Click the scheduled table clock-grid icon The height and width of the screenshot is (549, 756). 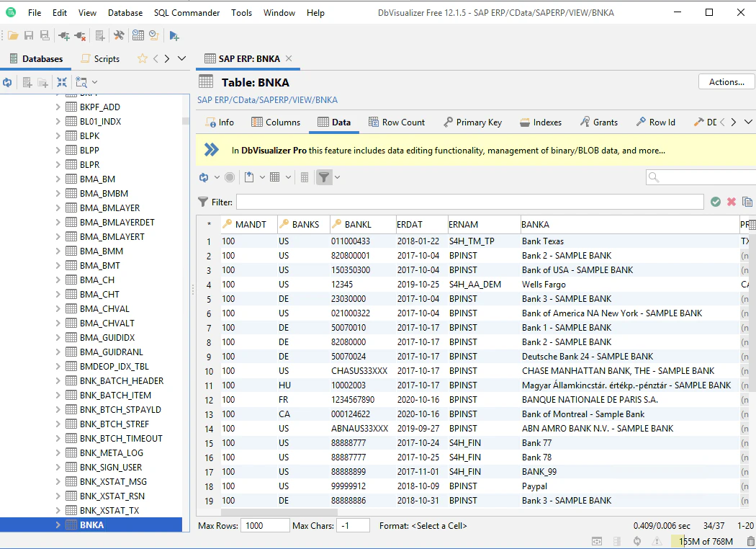tap(138, 36)
